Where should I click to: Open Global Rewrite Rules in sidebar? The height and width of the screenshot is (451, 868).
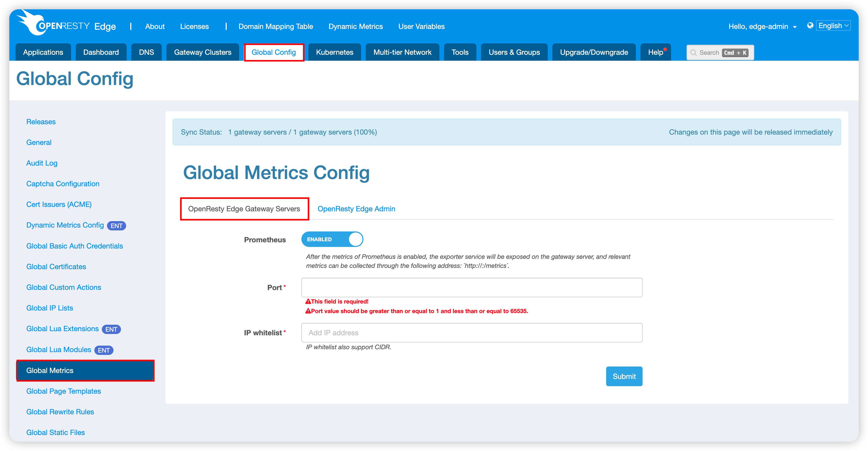pos(60,411)
